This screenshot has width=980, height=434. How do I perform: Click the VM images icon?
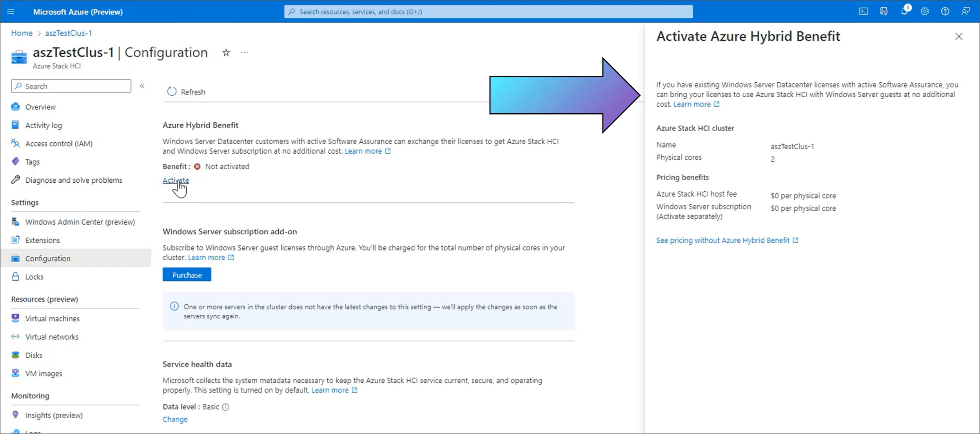16,373
